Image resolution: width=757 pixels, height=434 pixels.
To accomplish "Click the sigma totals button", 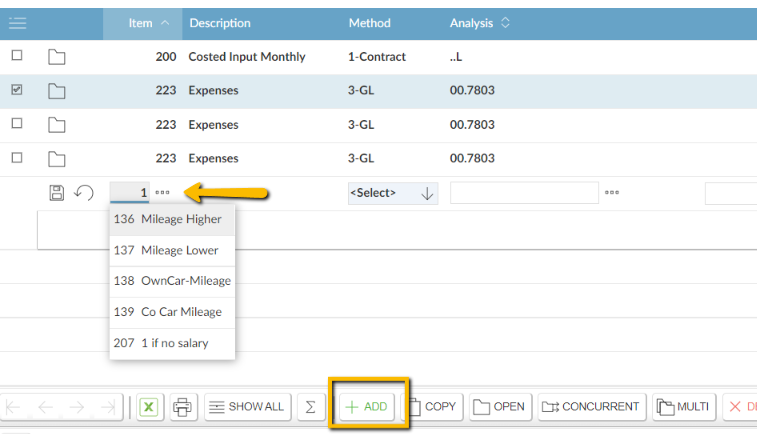I will click(x=310, y=407).
